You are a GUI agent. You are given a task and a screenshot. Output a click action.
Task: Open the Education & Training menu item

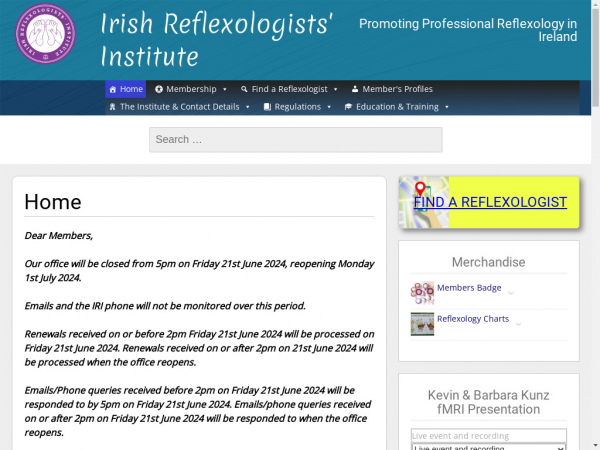[397, 107]
